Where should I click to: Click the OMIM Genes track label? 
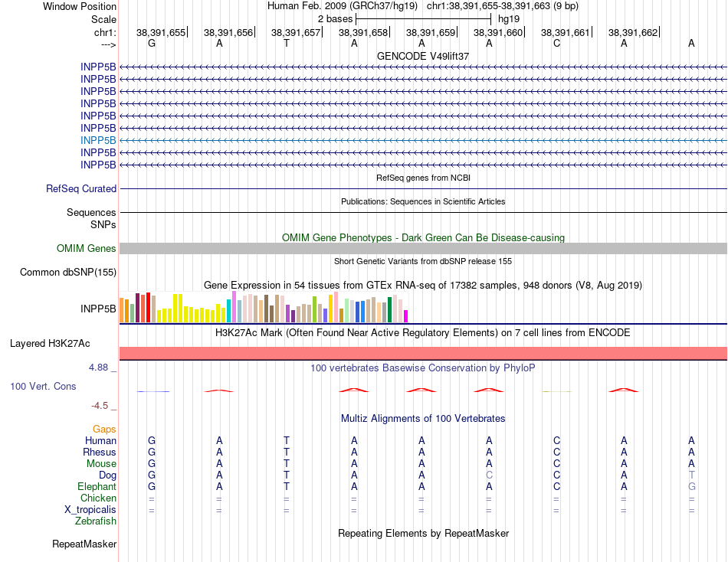click(87, 248)
